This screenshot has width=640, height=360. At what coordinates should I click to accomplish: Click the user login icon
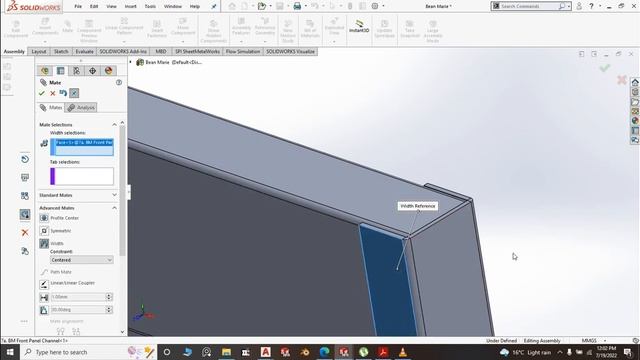tap(579, 6)
